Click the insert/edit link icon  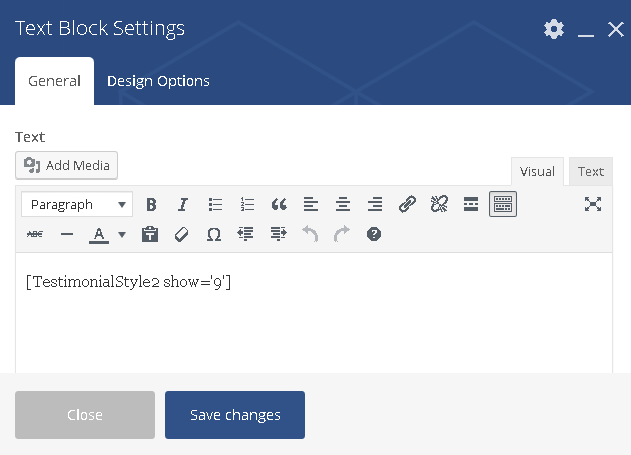407,205
